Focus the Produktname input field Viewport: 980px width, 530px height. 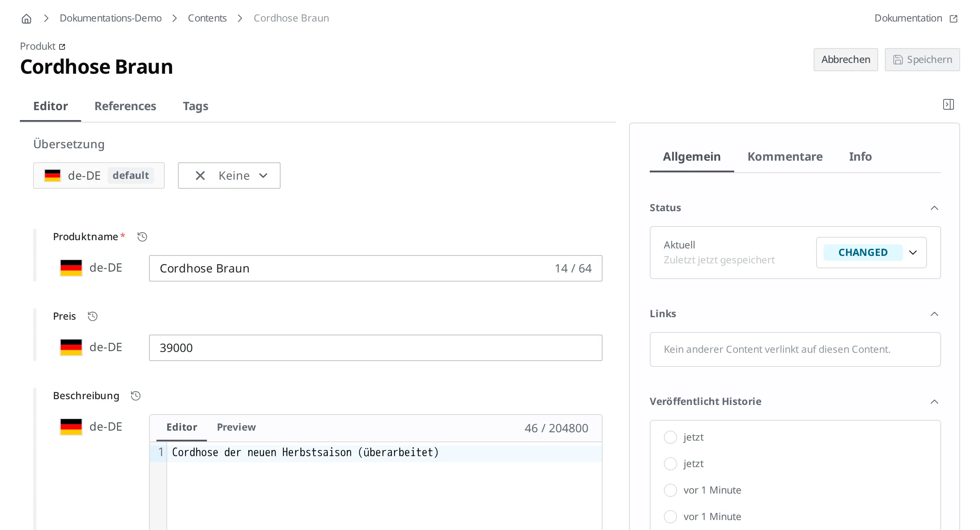(376, 268)
